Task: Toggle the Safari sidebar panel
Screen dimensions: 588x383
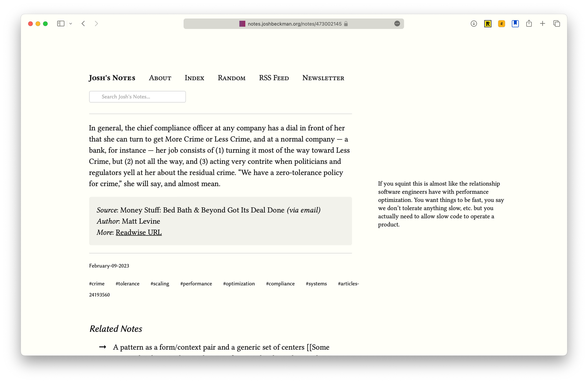Action: click(61, 24)
